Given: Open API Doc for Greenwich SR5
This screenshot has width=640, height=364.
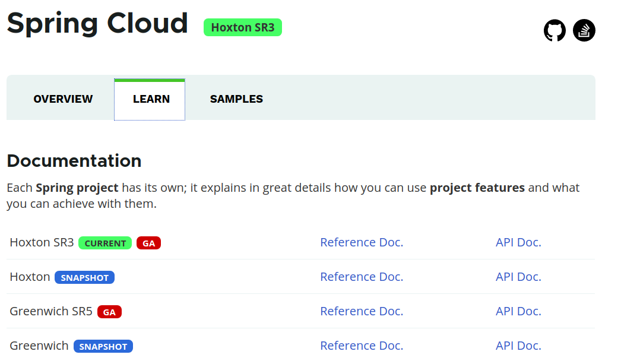Looking at the screenshot, I should pyautogui.click(x=518, y=311).
